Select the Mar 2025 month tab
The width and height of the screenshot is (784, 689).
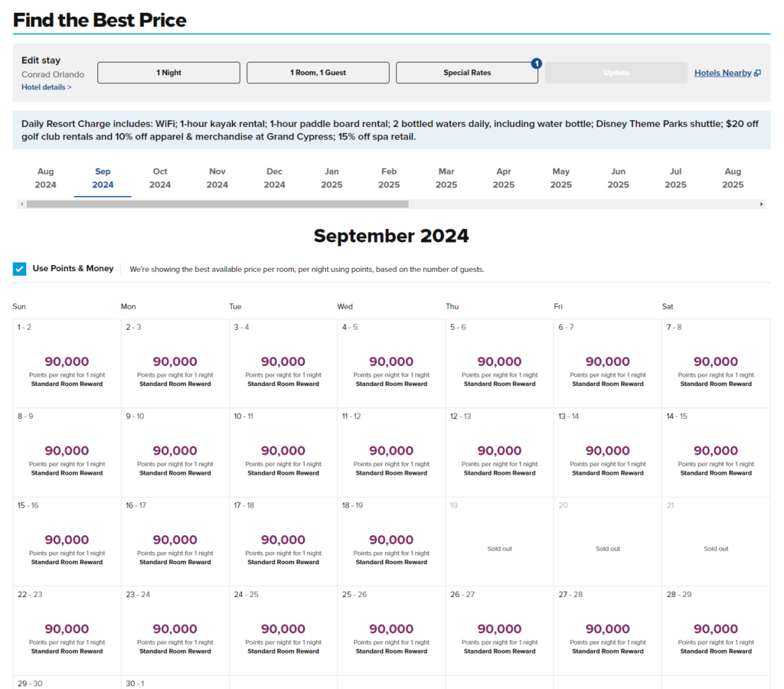[446, 178]
